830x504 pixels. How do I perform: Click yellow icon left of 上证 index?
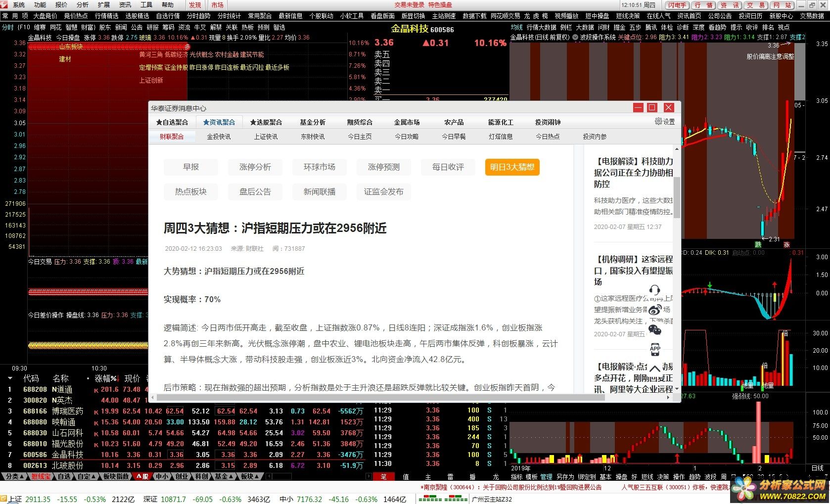click(4, 499)
